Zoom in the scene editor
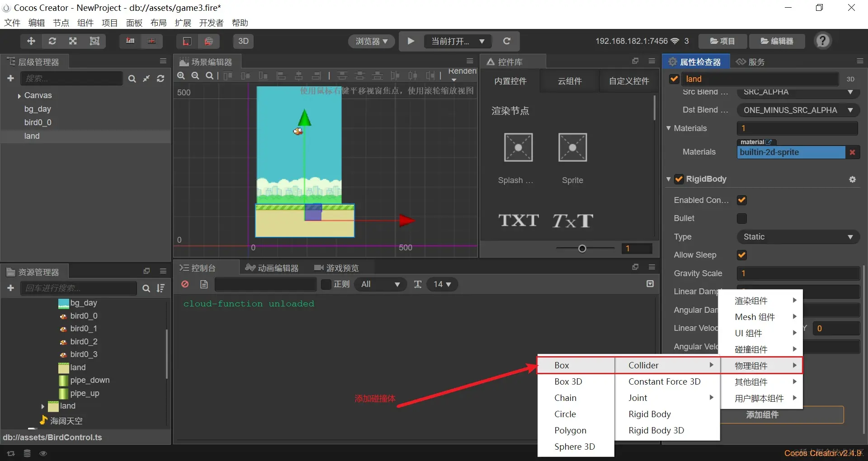Image resolution: width=868 pixels, height=461 pixels. pyautogui.click(x=181, y=75)
